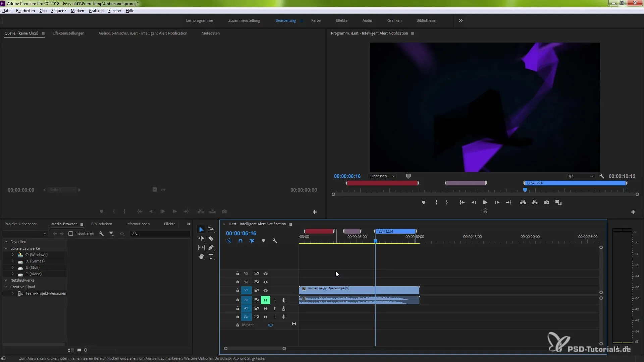Select the Type tool
The height and width of the screenshot is (362, 644).
click(211, 257)
